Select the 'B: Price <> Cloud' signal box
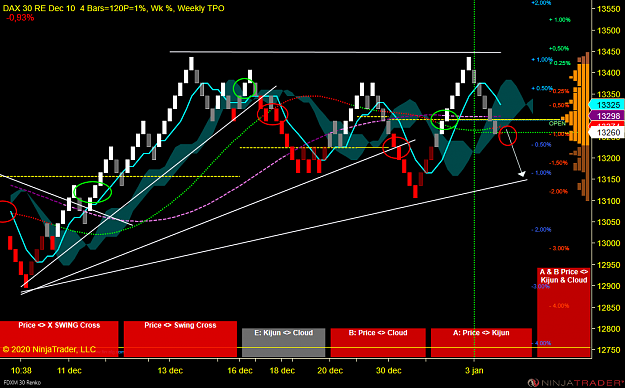The width and height of the screenshot is (625, 388). coord(378,342)
